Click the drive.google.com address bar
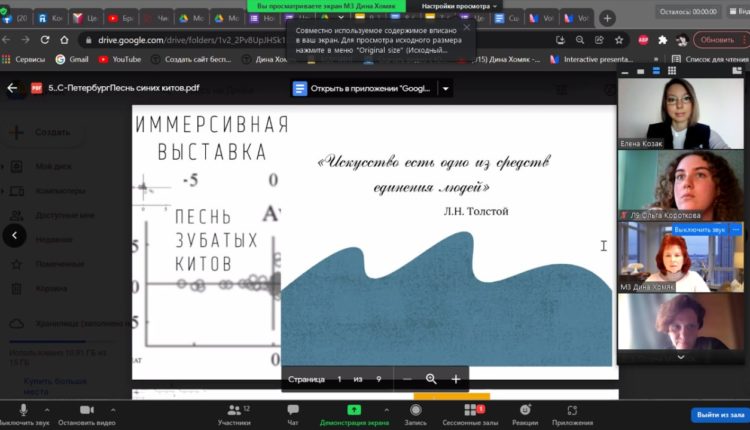The width and height of the screenshot is (750, 430). coord(191,40)
